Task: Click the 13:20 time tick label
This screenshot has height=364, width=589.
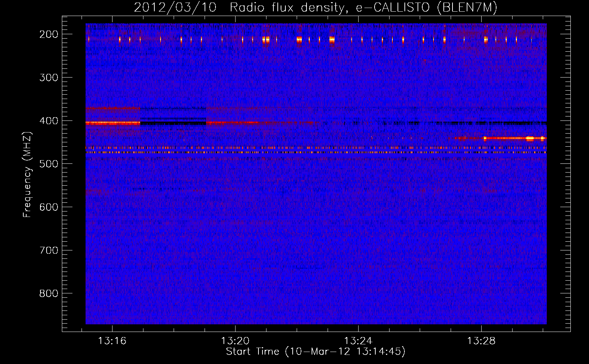Action: click(235, 341)
